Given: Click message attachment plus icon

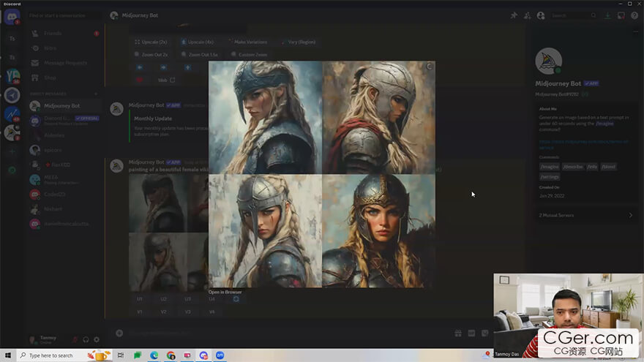Looking at the screenshot, I should [x=119, y=333].
